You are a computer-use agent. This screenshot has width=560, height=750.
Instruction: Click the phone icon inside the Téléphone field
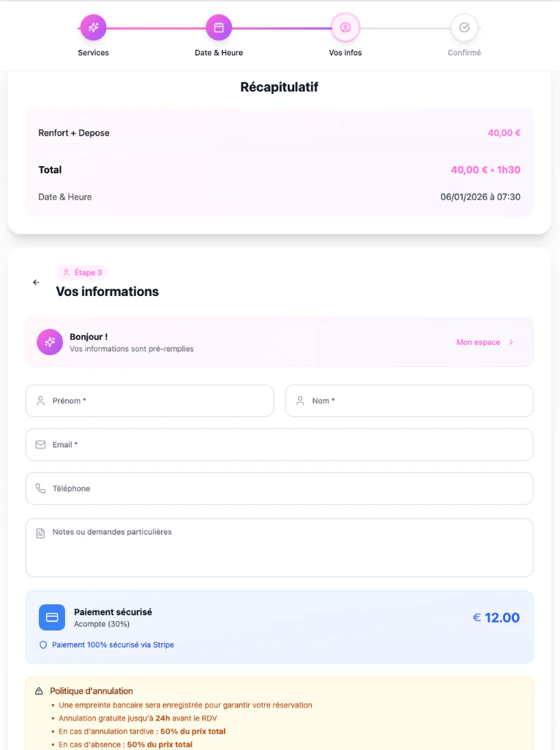tap(40, 489)
